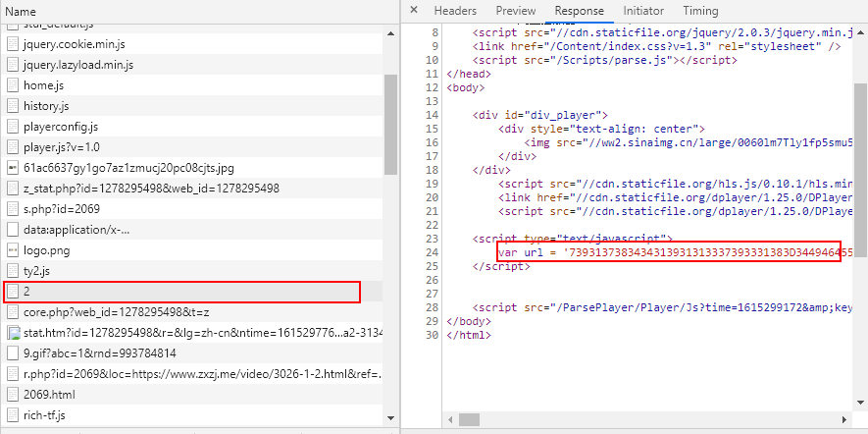Click the request list scrollbar thumb
This screenshot has height=434, width=868.
click(x=390, y=124)
